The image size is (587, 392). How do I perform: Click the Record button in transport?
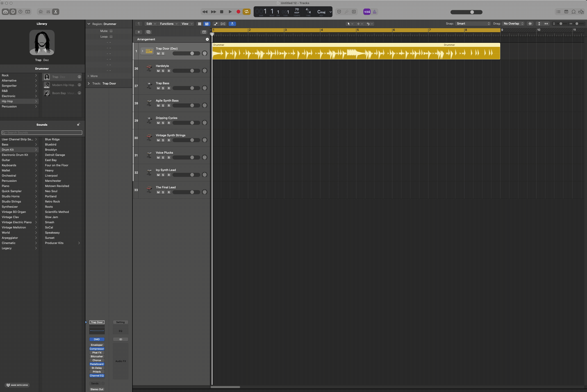238,12
